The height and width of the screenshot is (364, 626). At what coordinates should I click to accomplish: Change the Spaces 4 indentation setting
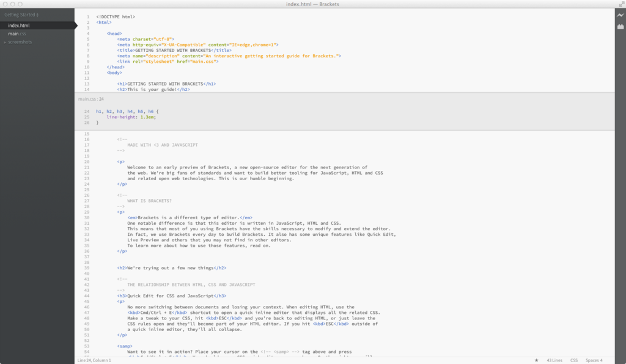594,360
